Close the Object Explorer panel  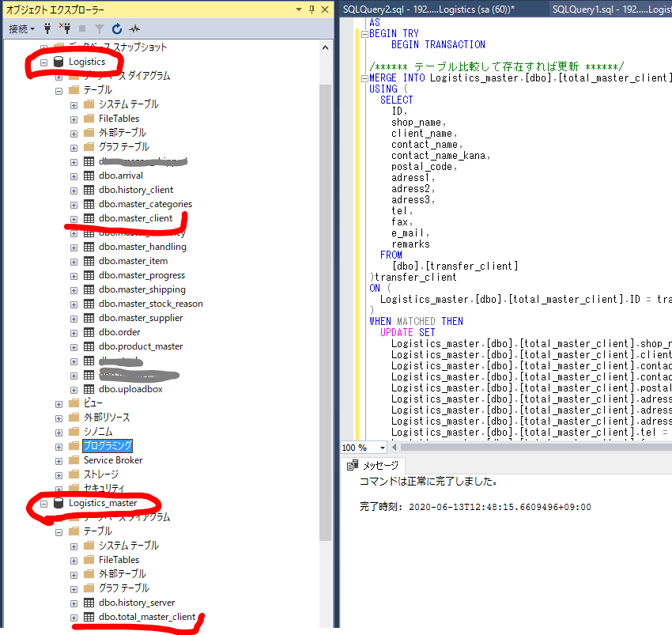click(325, 9)
